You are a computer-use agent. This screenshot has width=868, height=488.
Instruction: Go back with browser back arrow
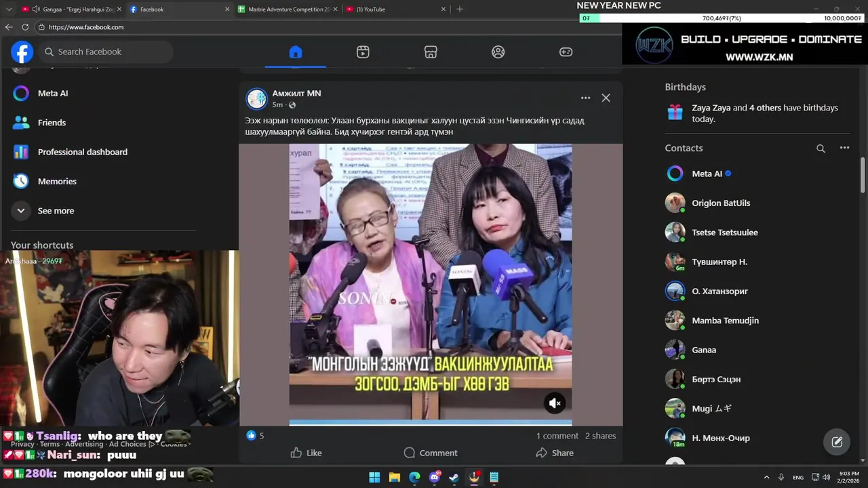[9, 27]
